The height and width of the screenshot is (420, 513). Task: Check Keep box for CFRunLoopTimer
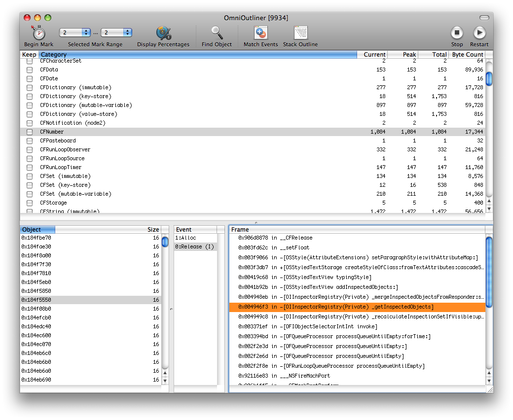click(30, 167)
